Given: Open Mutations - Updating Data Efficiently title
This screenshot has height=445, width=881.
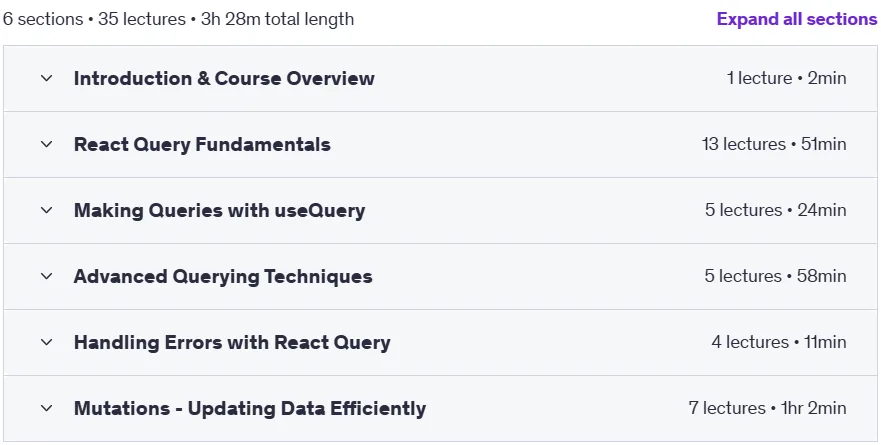Looking at the screenshot, I should point(249,408).
